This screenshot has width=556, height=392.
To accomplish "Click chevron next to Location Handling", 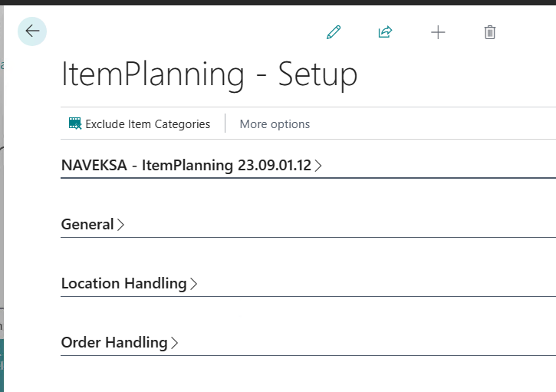I will [194, 284].
